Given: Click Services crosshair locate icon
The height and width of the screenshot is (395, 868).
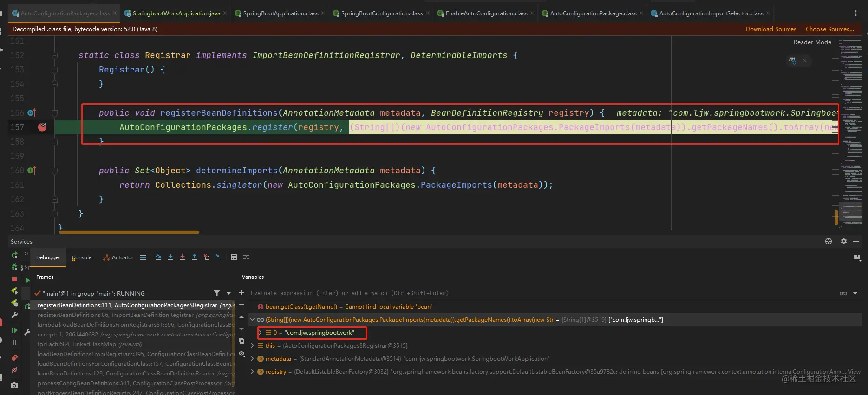Looking at the screenshot, I should point(829,241).
